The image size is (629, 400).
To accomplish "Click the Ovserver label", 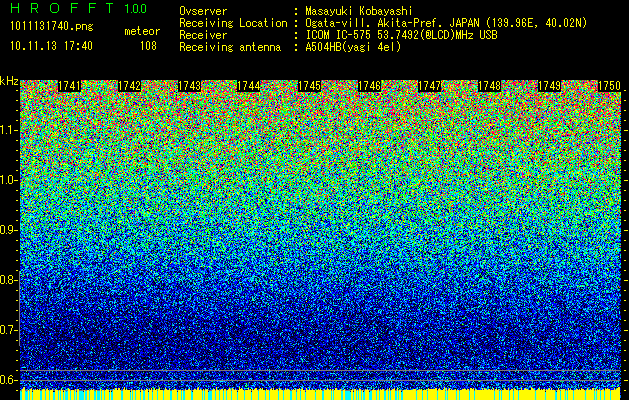I will tap(203, 11).
